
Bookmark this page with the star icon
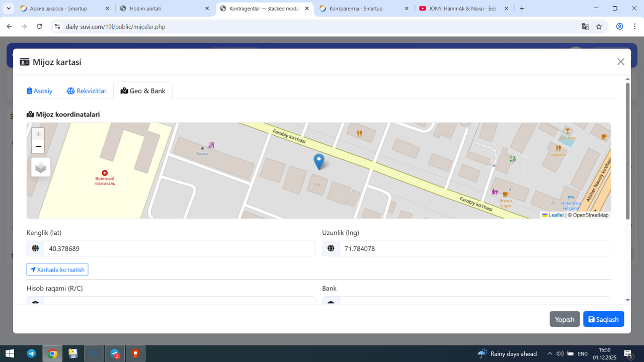click(599, 27)
